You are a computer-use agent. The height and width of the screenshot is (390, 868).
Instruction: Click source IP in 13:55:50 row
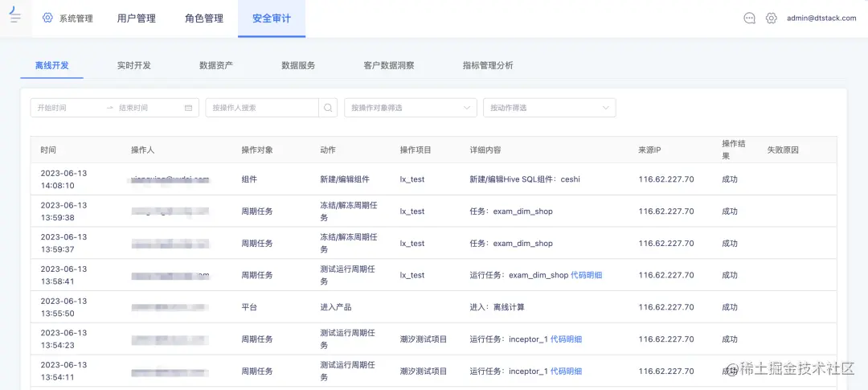coord(666,307)
